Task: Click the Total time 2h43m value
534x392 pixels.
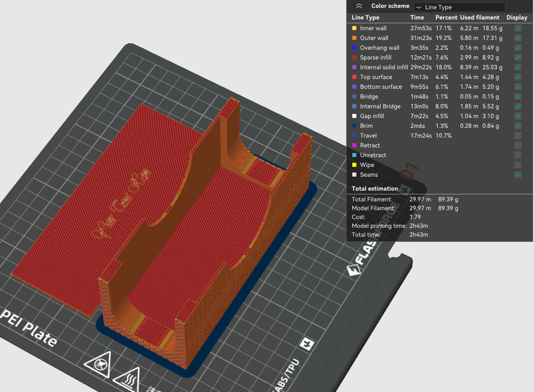Action: (419, 235)
